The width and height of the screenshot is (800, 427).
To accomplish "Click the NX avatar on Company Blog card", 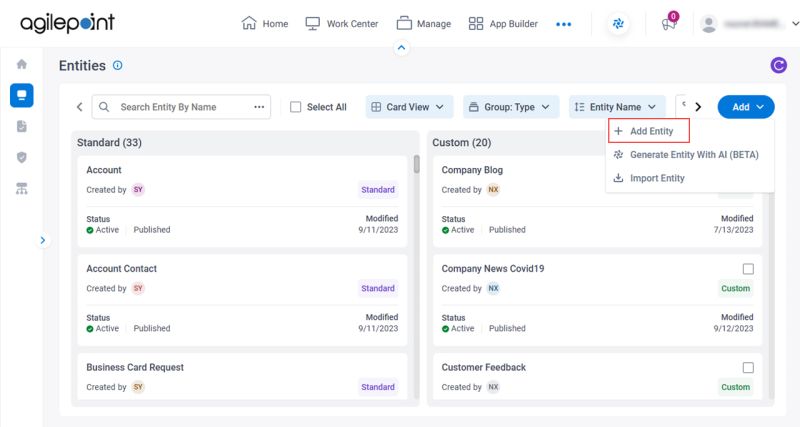I will click(x=493, y=190).
